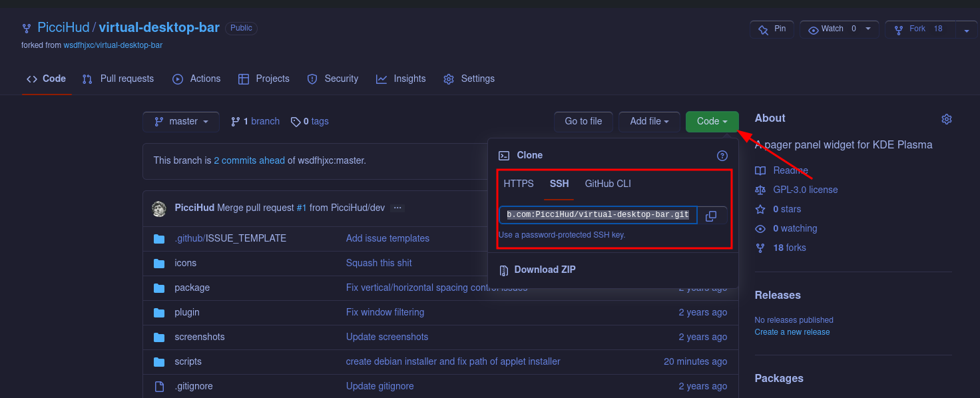Open the master branch selector dropdown
Screen dimensions: 980x398
click(x=181, y=122)
